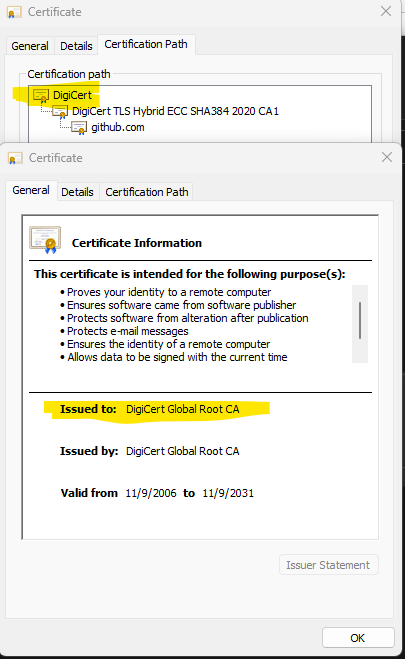Switch to General tab in front Certificate dialog
Screen dimensions: 405x659
click(31, 190)
